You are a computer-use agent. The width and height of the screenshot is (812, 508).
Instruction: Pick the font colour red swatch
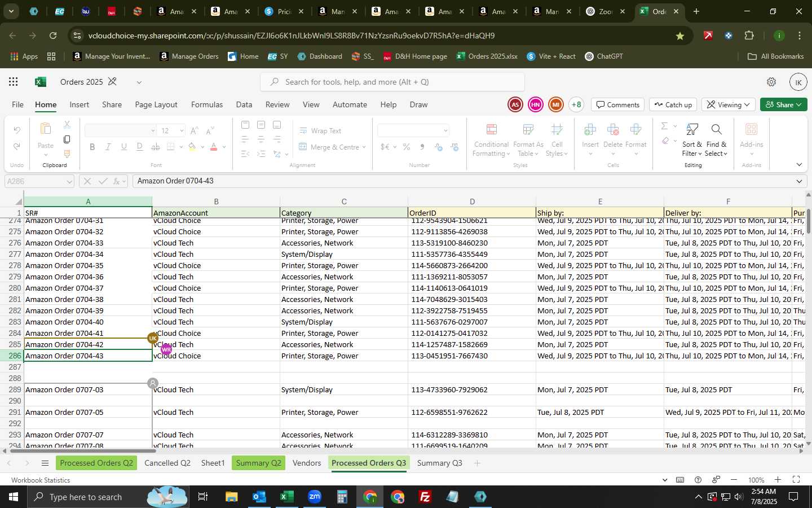[214, 147]
